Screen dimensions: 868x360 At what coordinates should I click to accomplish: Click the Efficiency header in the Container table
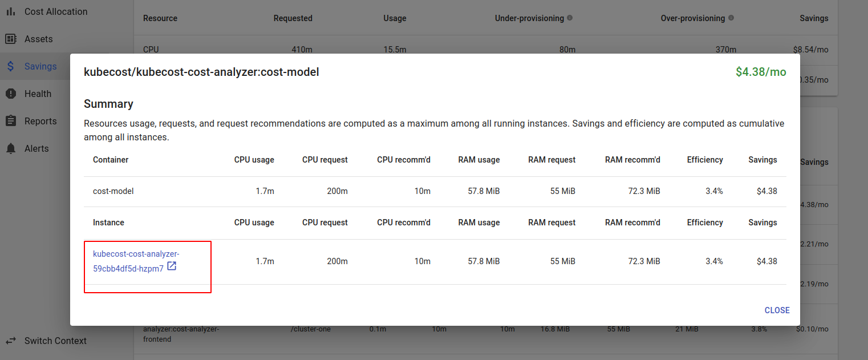click(x=705, y=160)
